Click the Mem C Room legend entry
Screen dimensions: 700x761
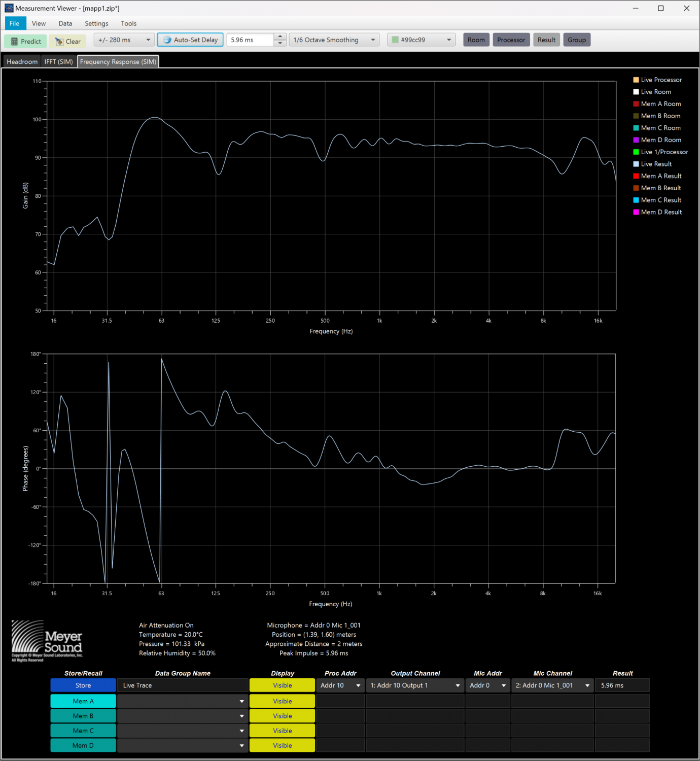coord(657,128)
